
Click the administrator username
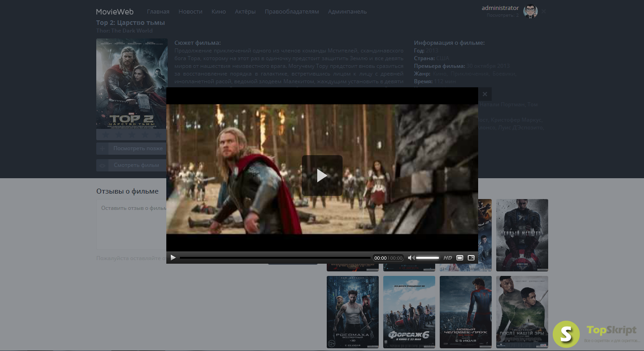click(500, 8)
